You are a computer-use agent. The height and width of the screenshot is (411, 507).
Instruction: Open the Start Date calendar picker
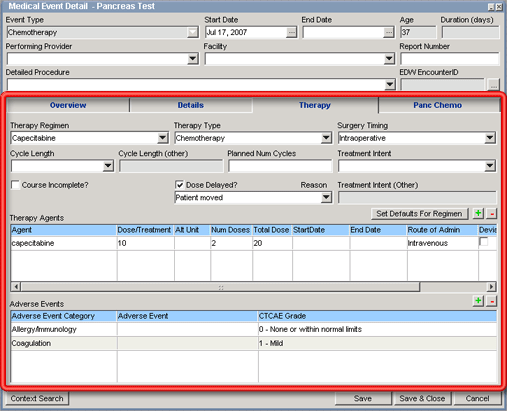pyautogui.click(x=291, y=32)
